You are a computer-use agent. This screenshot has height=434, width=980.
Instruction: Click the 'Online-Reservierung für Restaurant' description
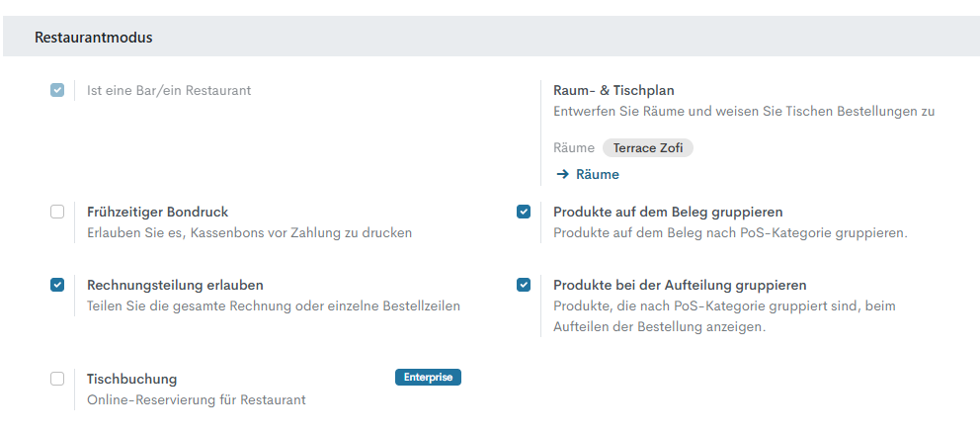(197, 399)
